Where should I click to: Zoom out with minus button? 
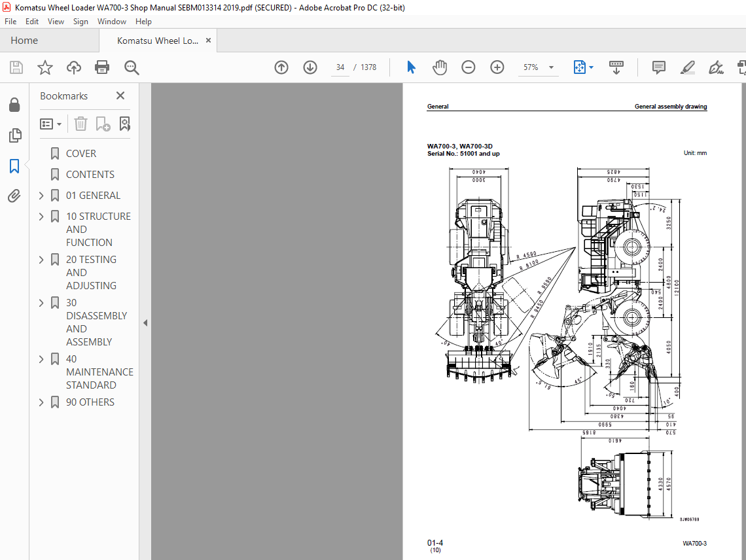point(469,67)
